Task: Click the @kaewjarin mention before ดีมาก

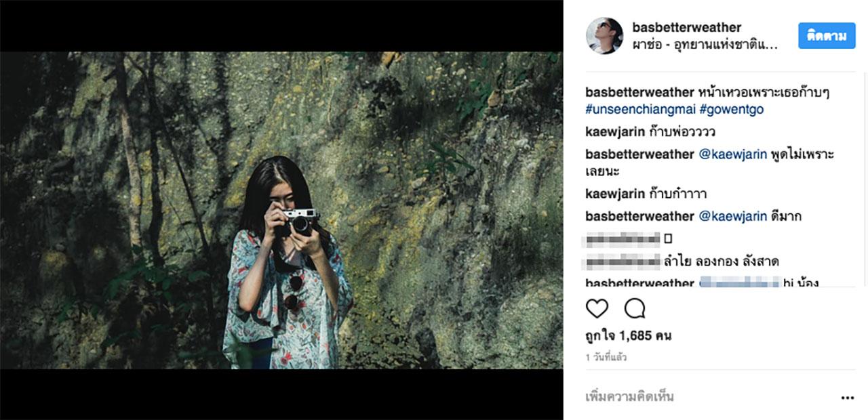Action: coord(732,217)
